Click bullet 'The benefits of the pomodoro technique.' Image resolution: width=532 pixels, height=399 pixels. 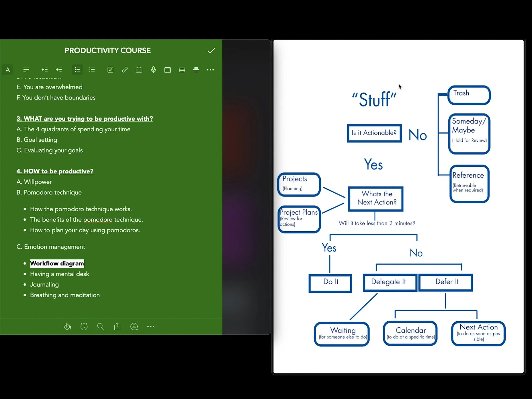pyautogui.click(x=86, y=220)
